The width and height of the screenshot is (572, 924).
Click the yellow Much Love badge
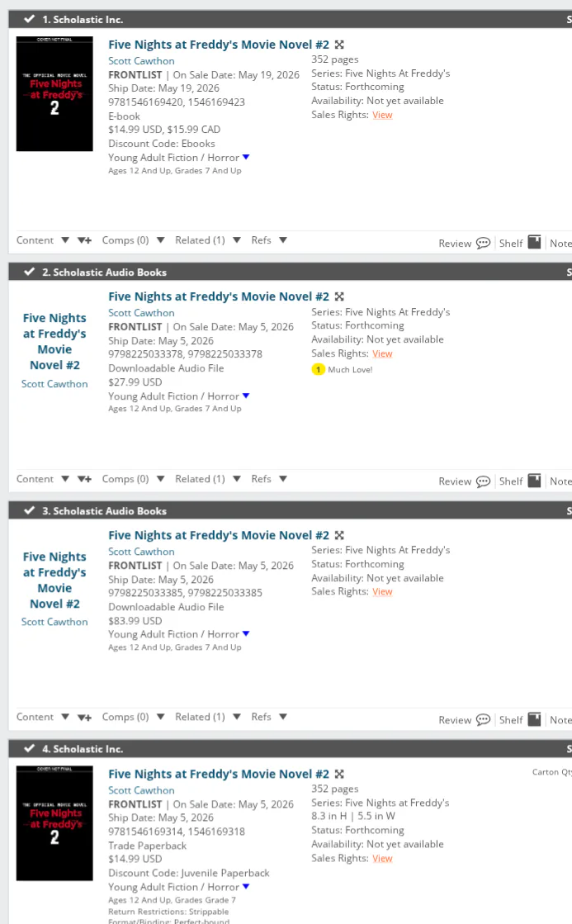click(x=318, y=369)
